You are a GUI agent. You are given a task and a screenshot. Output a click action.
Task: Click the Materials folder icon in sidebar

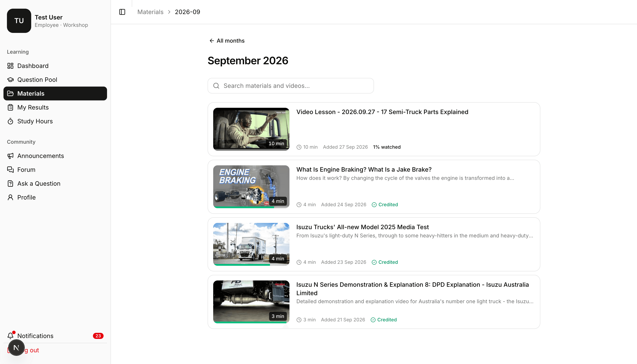point(10,93)
